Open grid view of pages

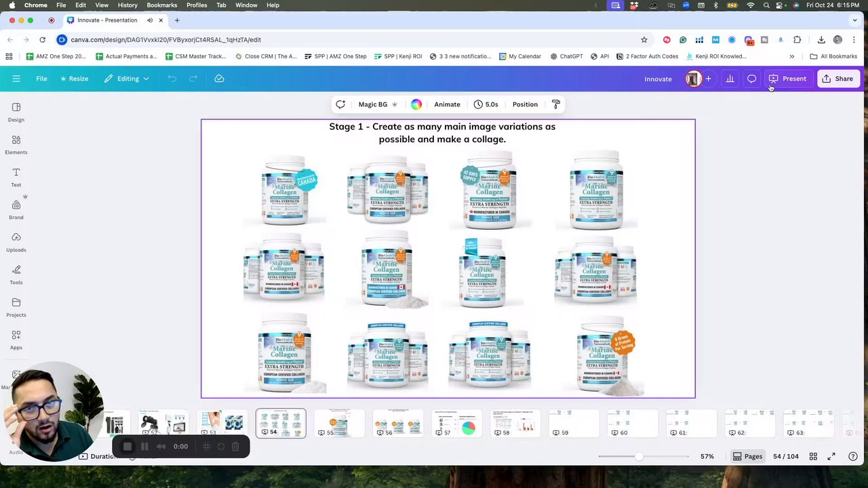tap(813, 456)
